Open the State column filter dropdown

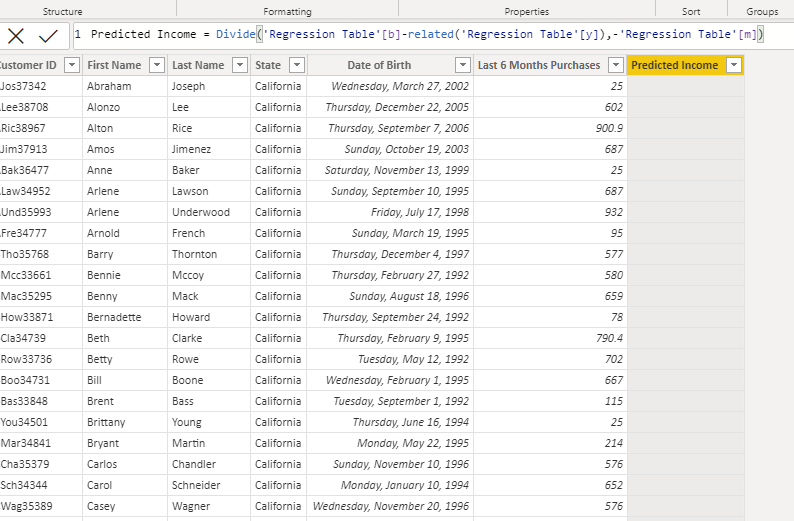(297, 65)
